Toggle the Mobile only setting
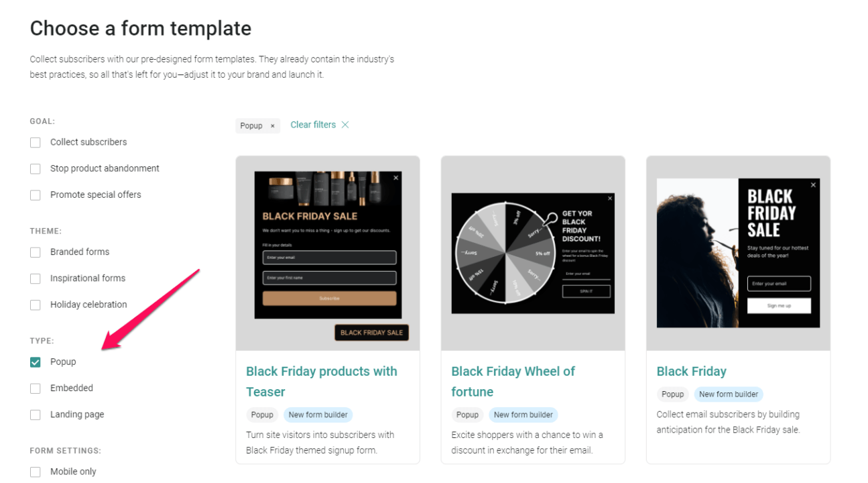This screenshot has height=483, width=868. [x=35, y=471]
